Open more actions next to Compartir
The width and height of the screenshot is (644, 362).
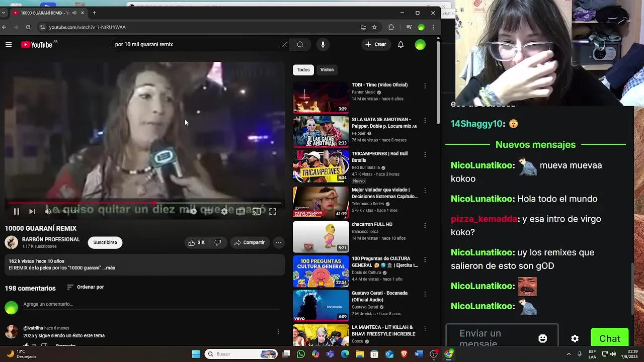tap(278, 242)
